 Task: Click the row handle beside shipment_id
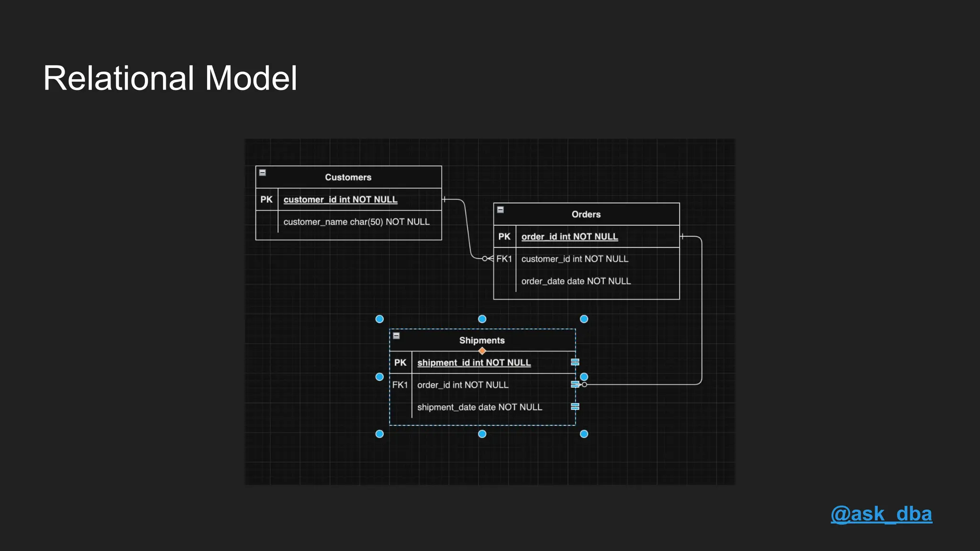tap(575, 362)
